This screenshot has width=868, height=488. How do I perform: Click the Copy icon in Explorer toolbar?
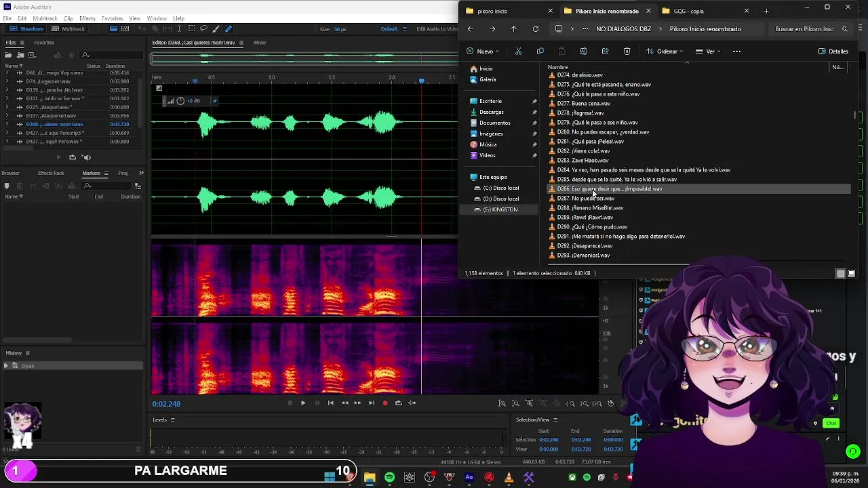540,52
